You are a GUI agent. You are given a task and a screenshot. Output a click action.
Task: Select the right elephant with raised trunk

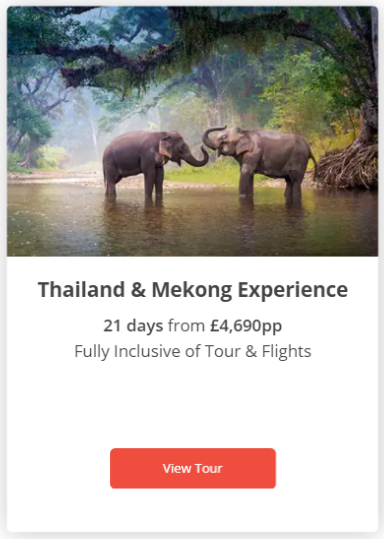260,164
